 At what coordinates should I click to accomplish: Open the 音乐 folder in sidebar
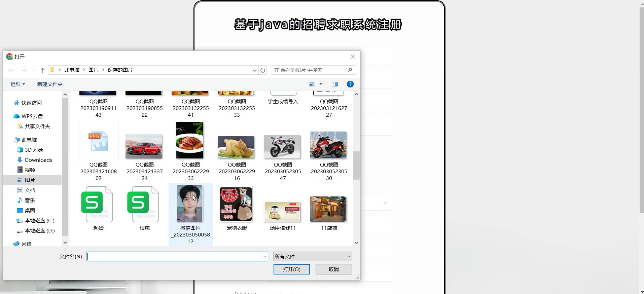click(30, 200)
